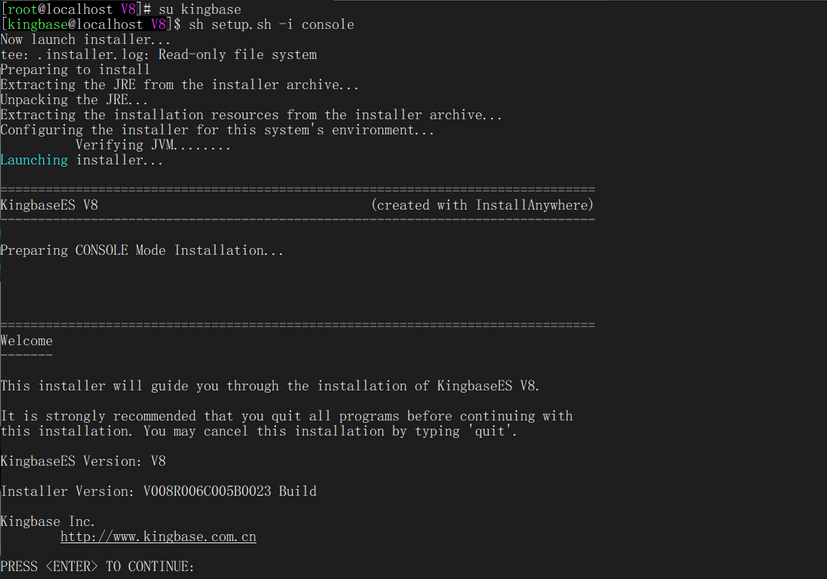Click the cyan 'Launching' word
Viewport: 827px width, 579px height.
pyautogui.click(x=34, y=160)
